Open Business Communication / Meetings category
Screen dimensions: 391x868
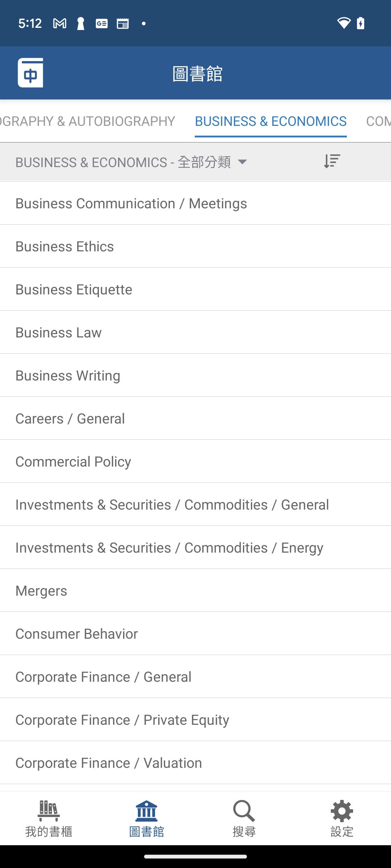pos(195,203)
